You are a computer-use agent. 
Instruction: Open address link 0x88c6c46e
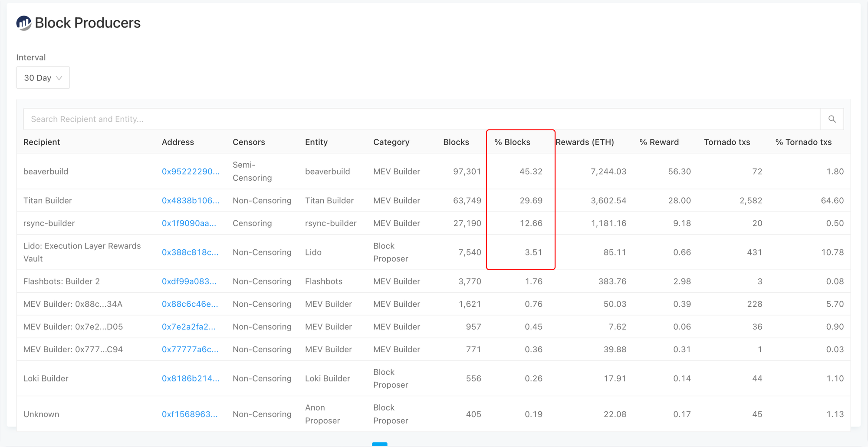click(190, 304)
